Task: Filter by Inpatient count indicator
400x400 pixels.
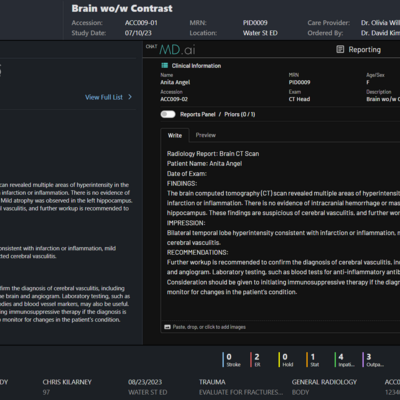Action: [x=344, y=360]
